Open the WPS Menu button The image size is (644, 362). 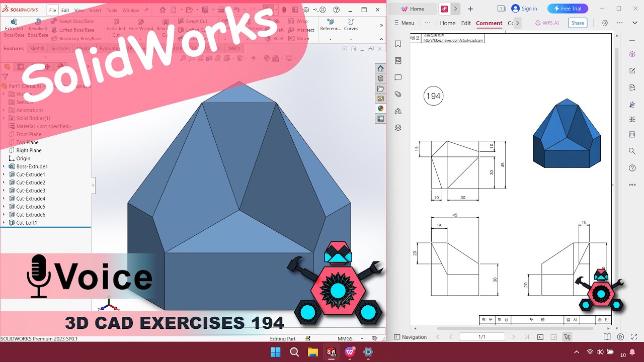pos(404,23)
